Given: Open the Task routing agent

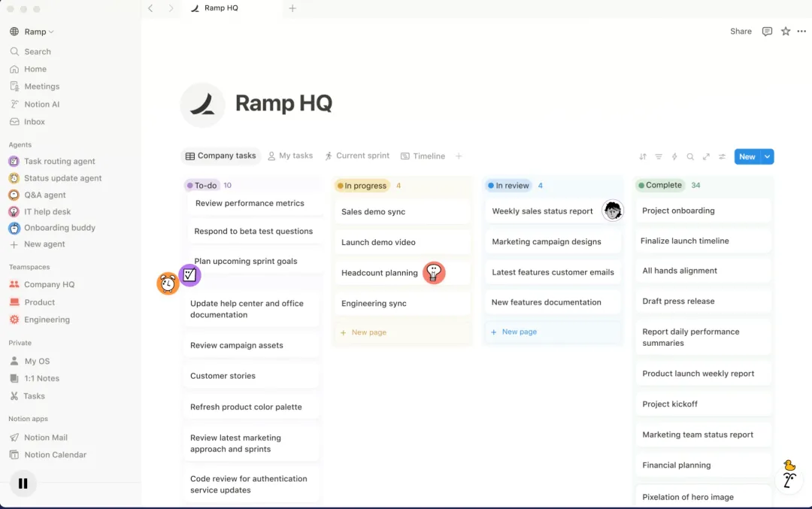Looking at the screenshot, I should coord(53,161).
